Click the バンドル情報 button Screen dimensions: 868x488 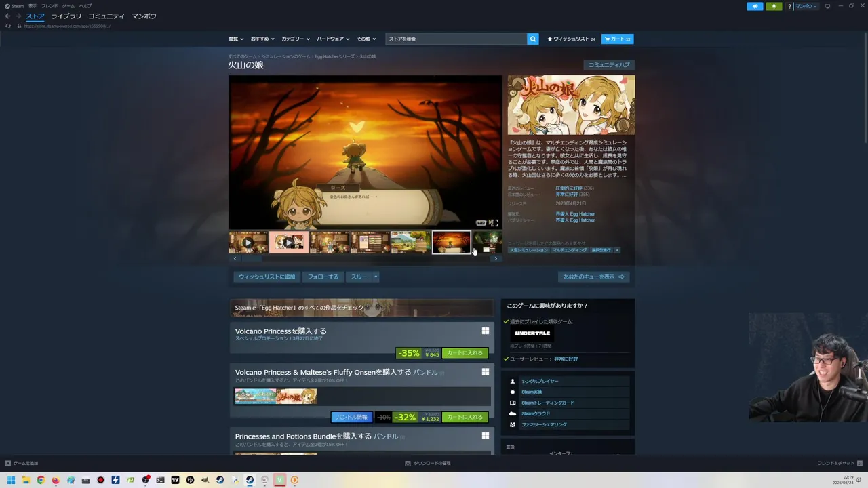tap(352, 417)
